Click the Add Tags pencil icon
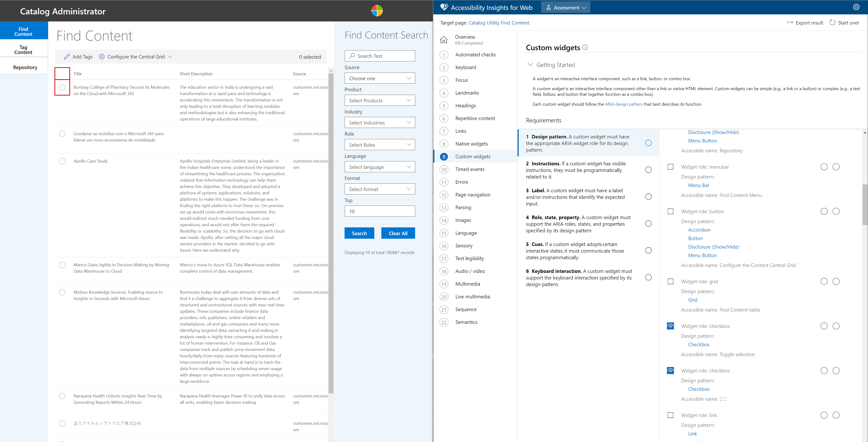 [x=67, y=57]
